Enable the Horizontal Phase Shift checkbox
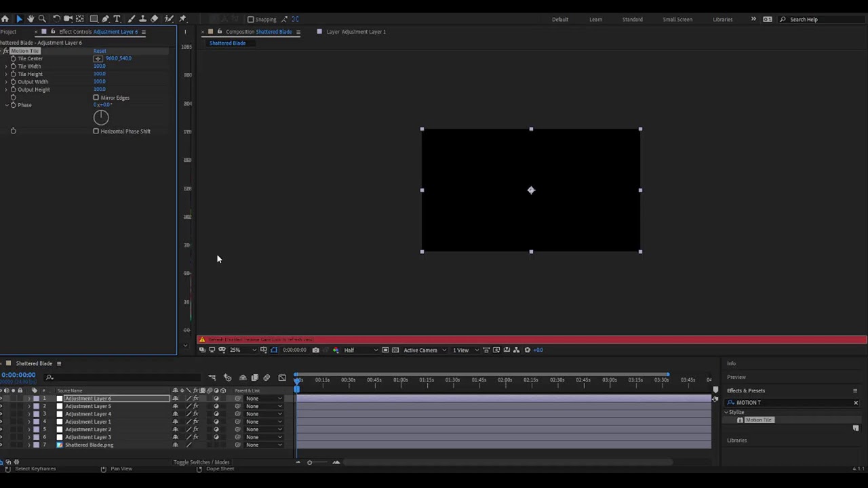Screen dimensions: 868x488 point(96,131)
